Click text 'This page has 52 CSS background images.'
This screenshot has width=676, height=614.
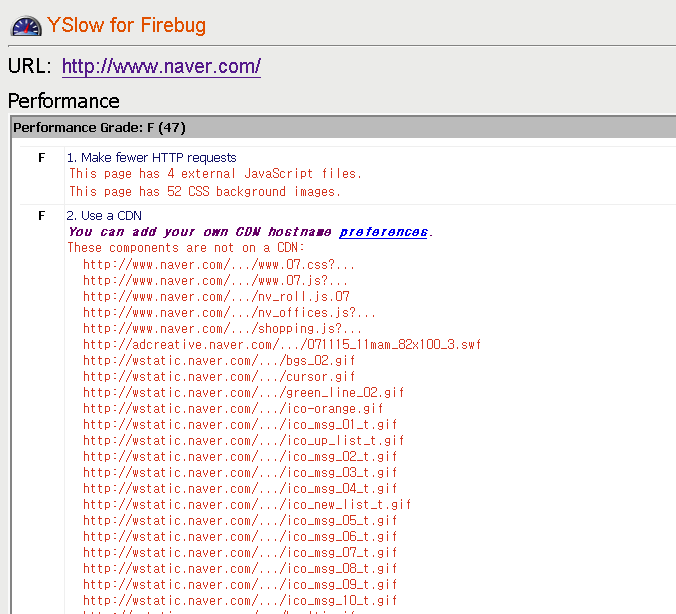pos(205,191)
